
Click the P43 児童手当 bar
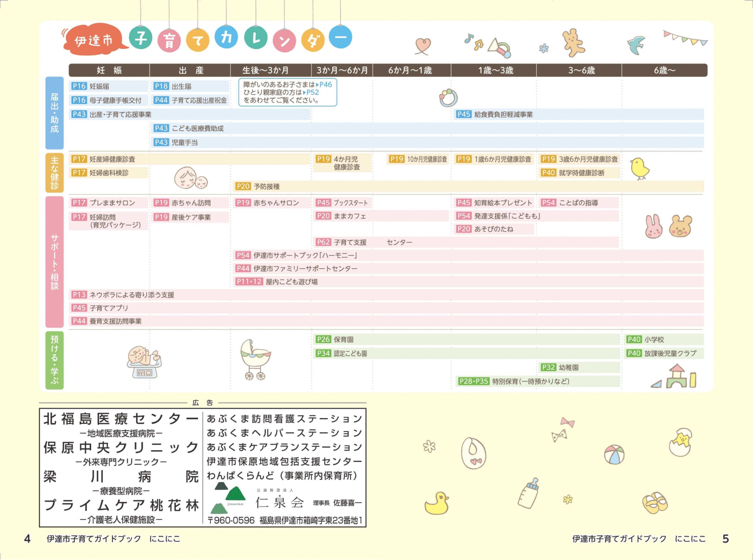(428, 142)
